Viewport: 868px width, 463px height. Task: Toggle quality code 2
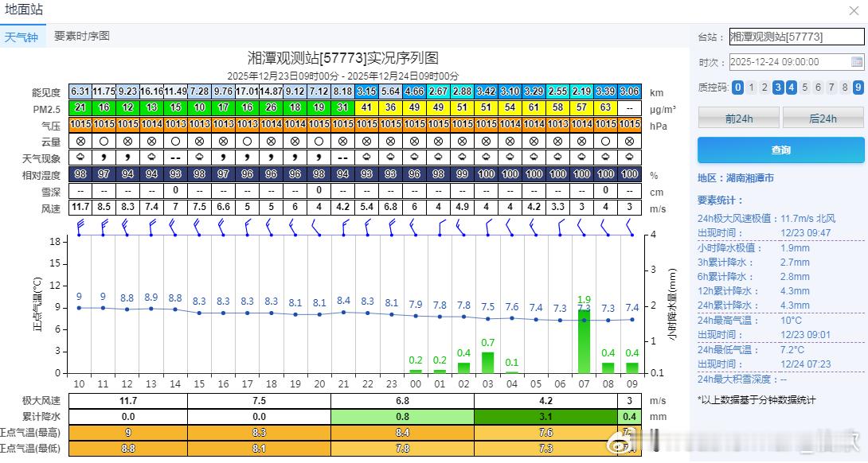(764, 87)
